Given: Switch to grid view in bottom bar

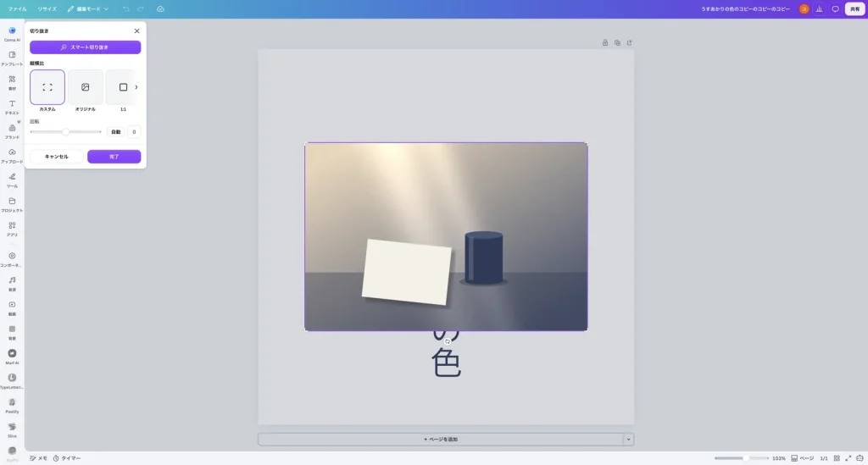Looking at the screenshot, I should pos(837,458).
